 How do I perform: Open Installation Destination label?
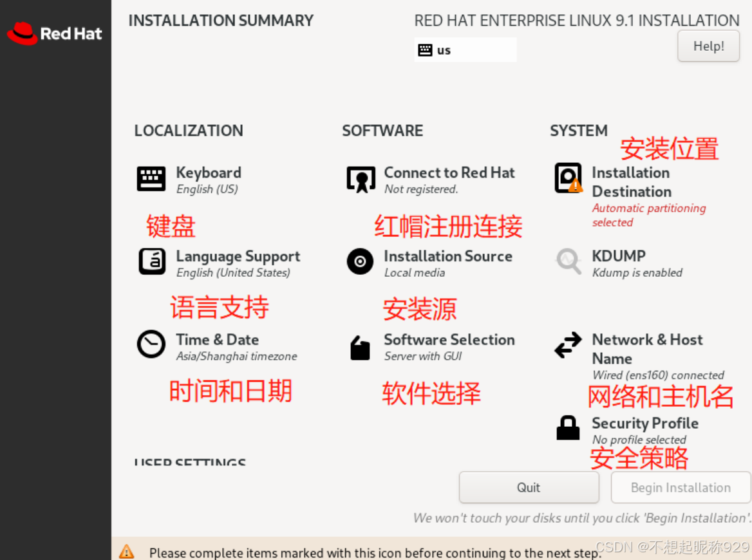coord(632,182)
